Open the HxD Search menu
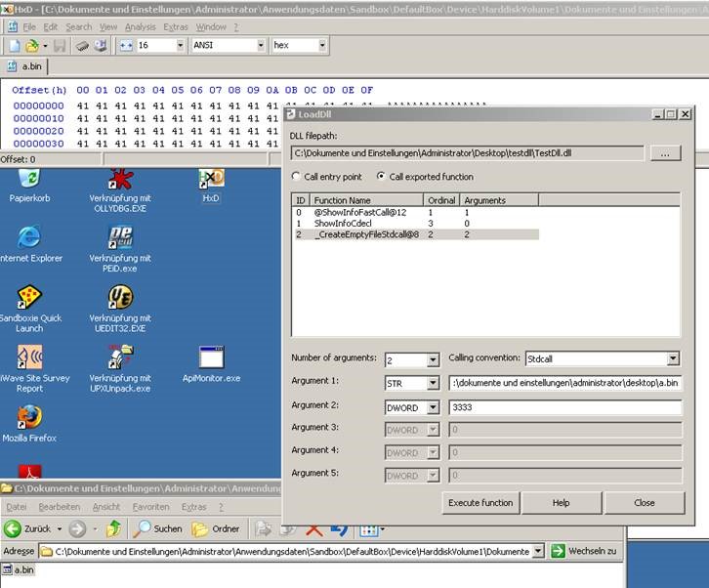Screen dimensions: 709x588 point(79,27)
